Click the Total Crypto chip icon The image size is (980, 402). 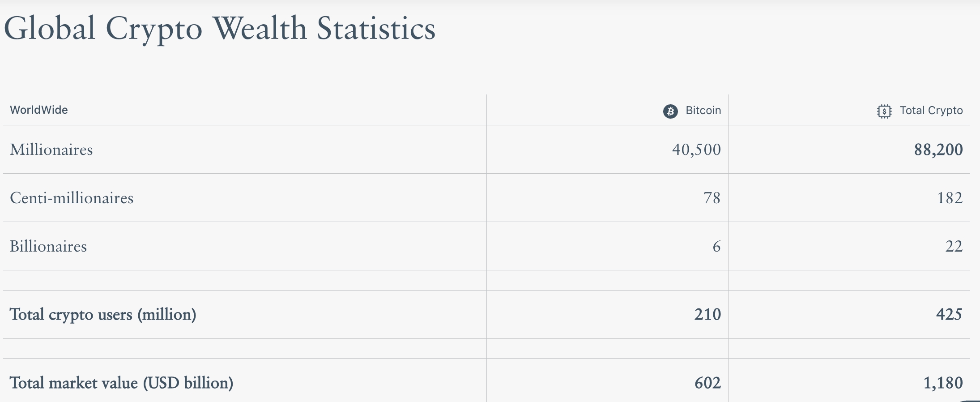pyautogui.click(x=884, y=111)
